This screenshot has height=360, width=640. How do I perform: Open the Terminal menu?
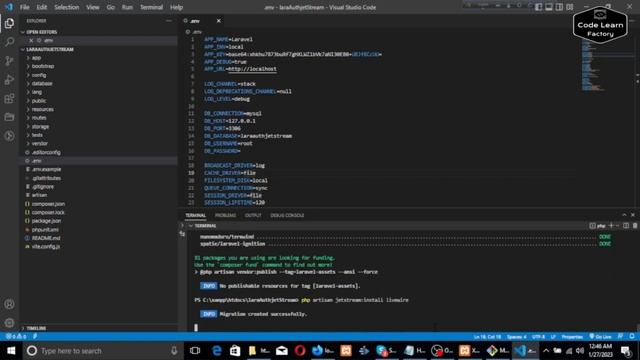coord(151,7)
